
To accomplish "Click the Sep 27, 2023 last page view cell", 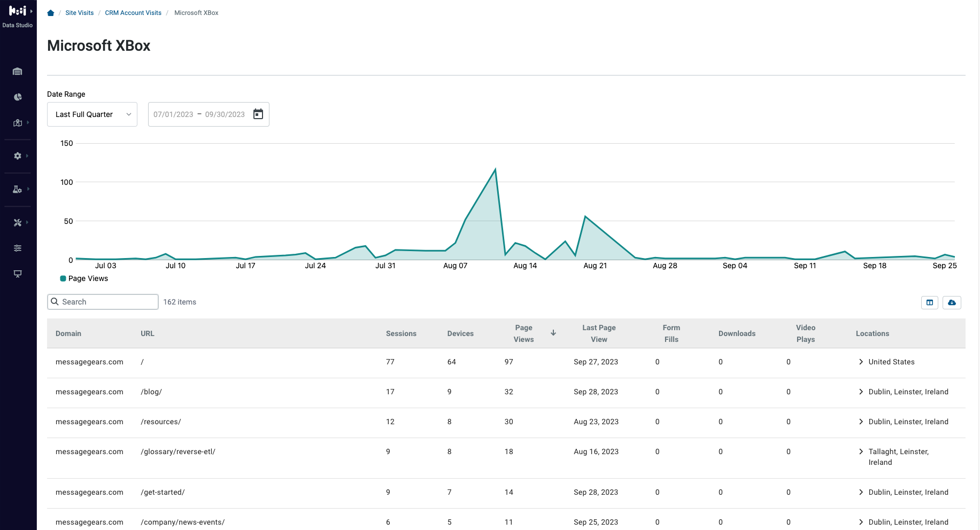I will tap(596, 362).
